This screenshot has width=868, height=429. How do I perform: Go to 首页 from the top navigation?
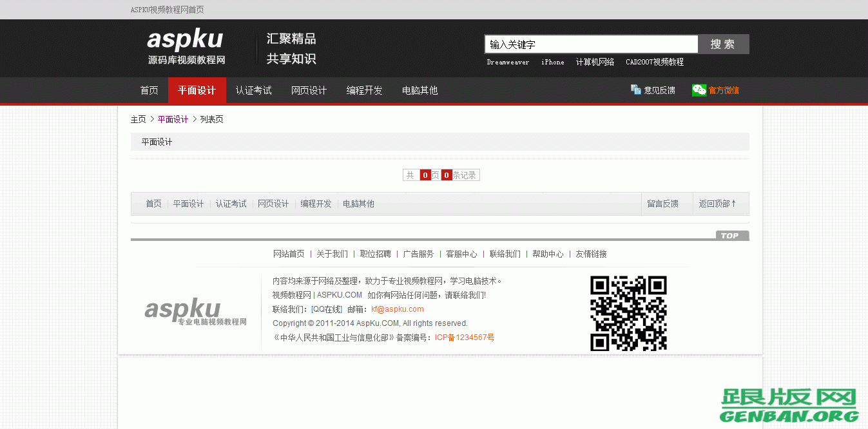tap(149, 90)
